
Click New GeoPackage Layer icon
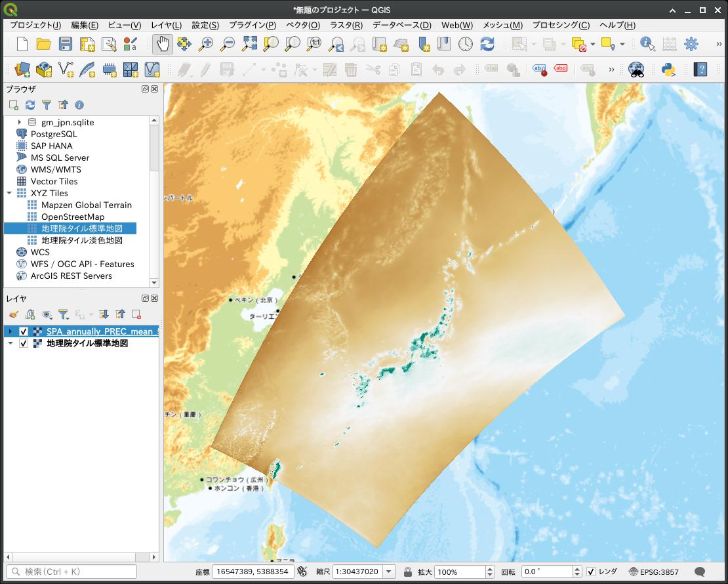pyautogui.click(x=44, y=70)
